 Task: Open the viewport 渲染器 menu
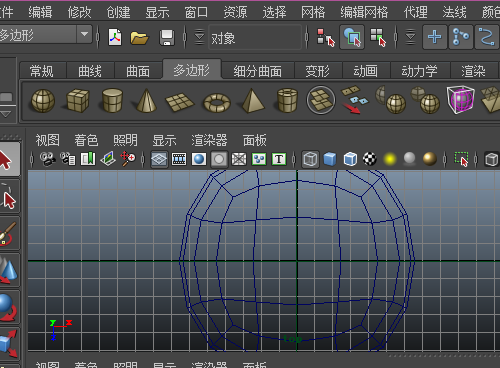point(209,140)
